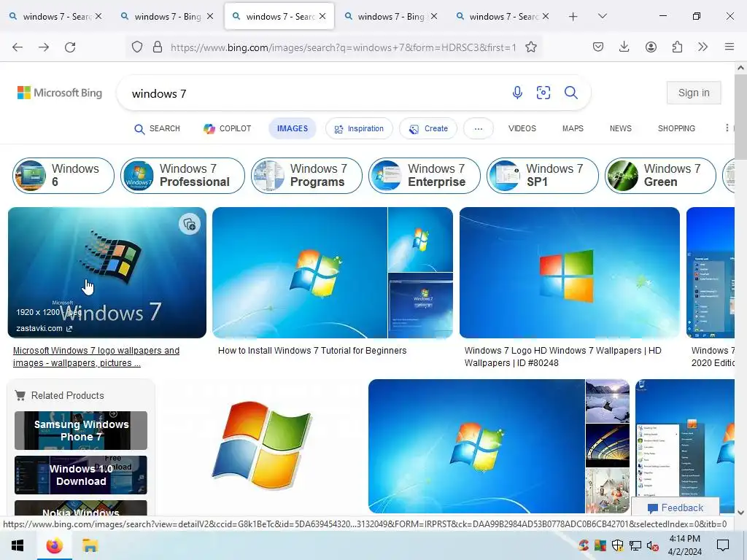Save page to Pocket icon
This screenshot has height=560, width=747.
598,47
